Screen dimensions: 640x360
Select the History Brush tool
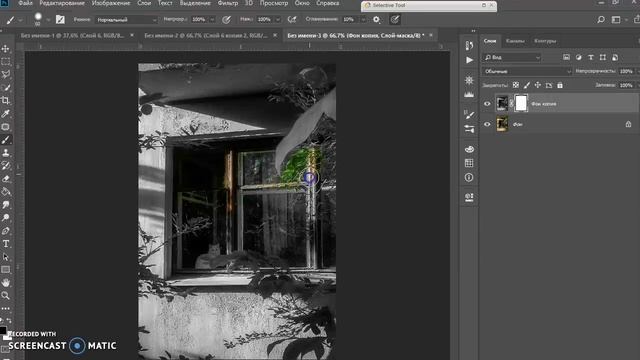pyautogui.click(x=6, y=166)
